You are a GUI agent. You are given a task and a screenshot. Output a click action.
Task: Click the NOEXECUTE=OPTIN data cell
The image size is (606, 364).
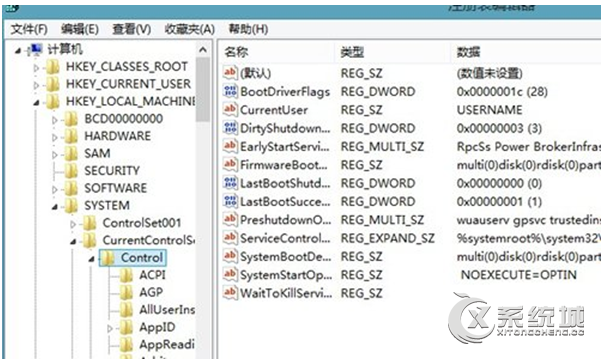(519, 275)
